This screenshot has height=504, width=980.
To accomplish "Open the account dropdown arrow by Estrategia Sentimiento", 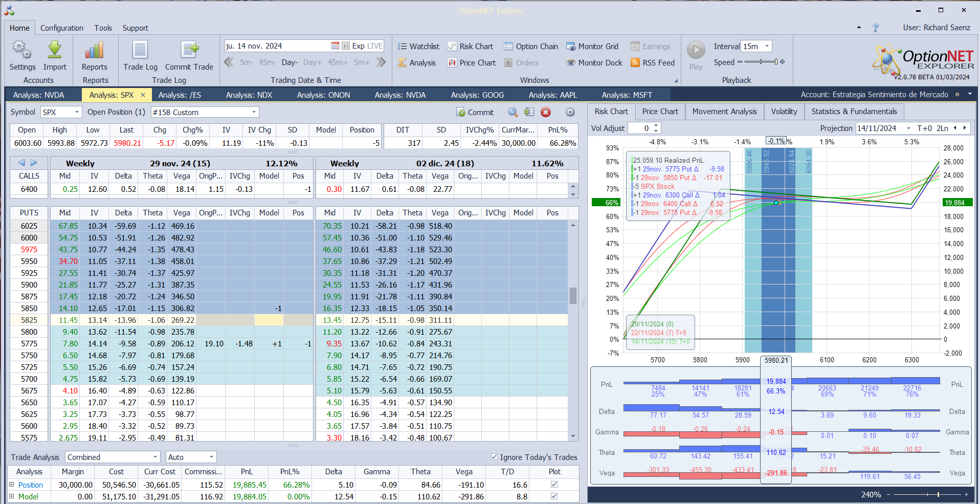I will click(x=970, y=95).
